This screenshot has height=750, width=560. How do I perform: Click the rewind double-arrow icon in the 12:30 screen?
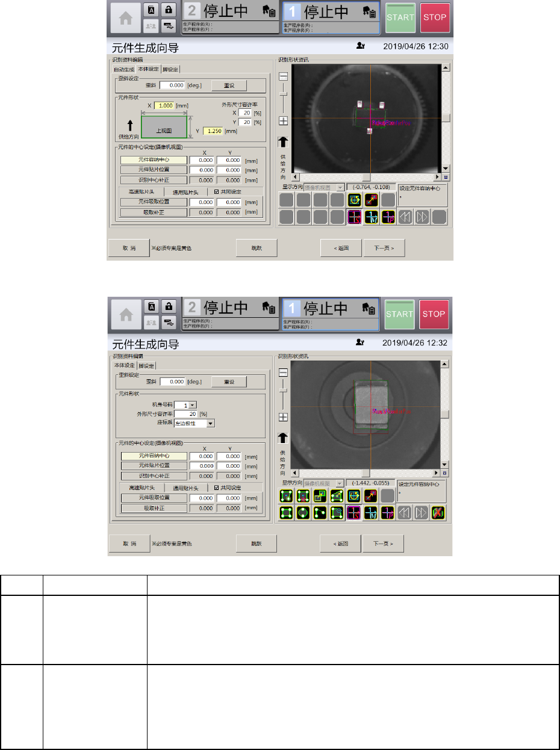click(405, 217)
